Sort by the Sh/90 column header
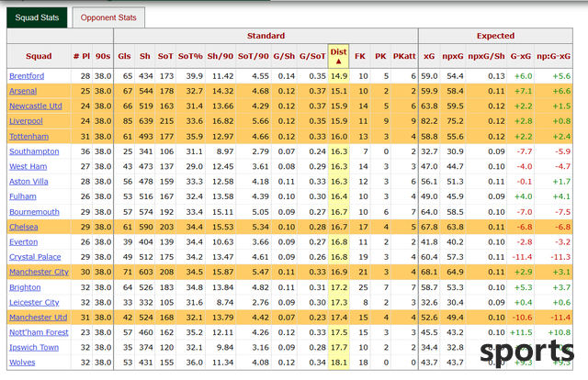This screenshot has height=380, width=588. 220,56
